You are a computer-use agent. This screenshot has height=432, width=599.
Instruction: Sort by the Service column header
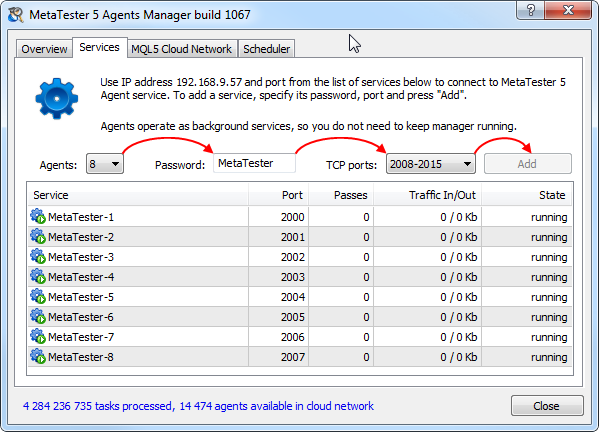[138, 195]
